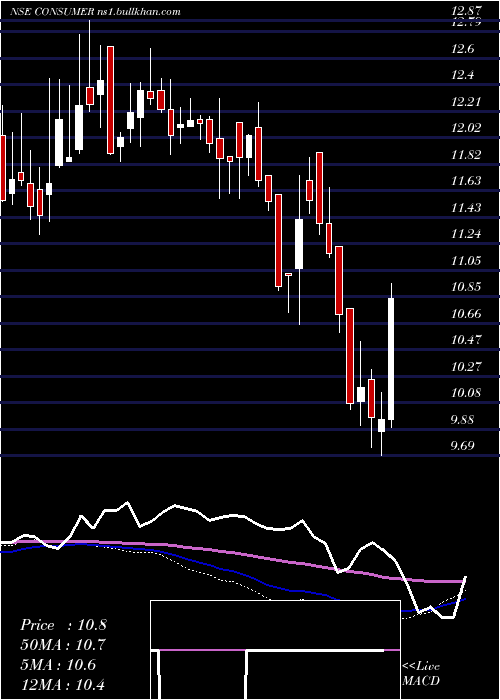The height and width of the screenshot is (700, 500).
Task: Click the 12MA : 10.4 legend entry
Action: [x=63, y=684]
